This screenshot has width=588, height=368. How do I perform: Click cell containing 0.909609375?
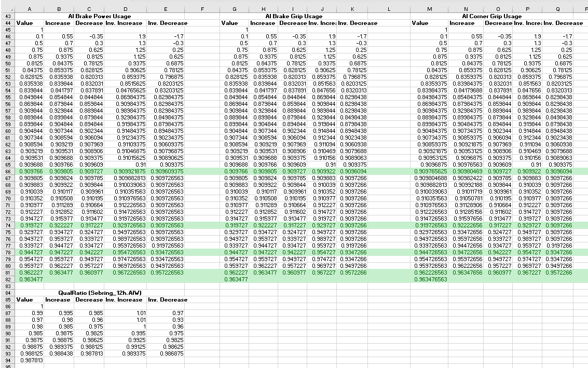coord(166,171)
